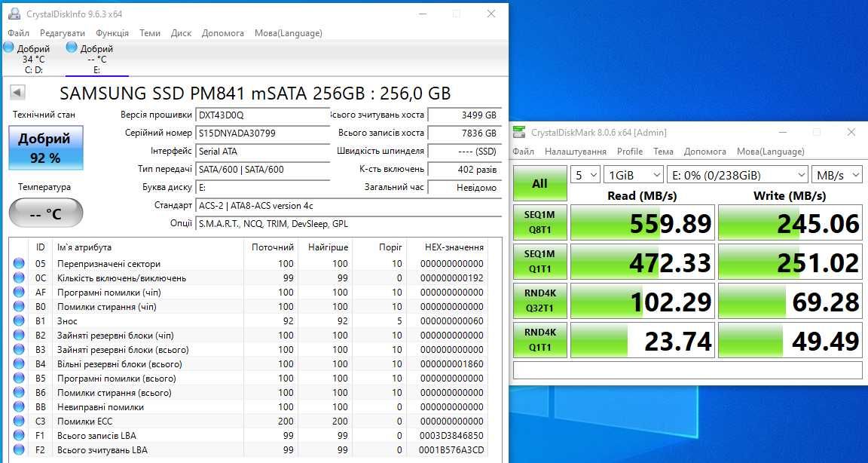
Task: Start RND4K Q32T1 benchmark test
Action: 539,301
